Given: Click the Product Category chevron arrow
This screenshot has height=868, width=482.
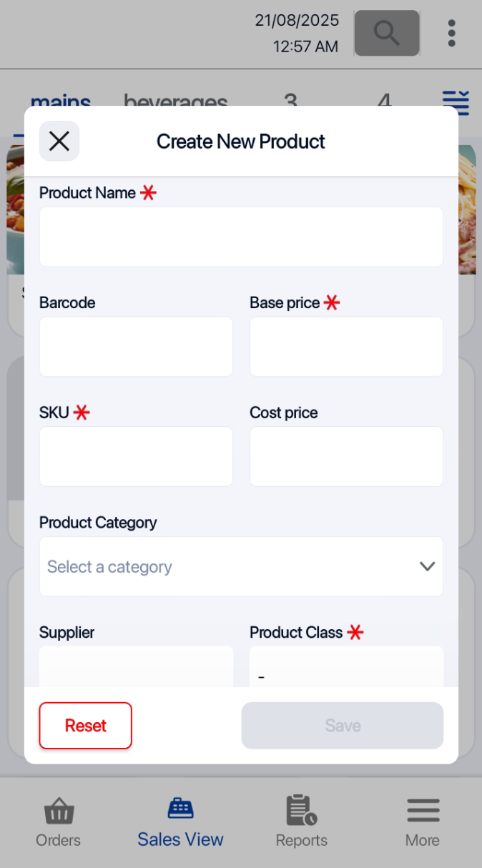Looking at the screenshot, I should tap(428, 567).
